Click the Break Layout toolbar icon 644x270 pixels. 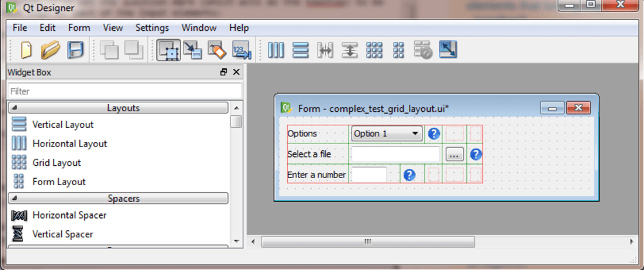[423, 50]
